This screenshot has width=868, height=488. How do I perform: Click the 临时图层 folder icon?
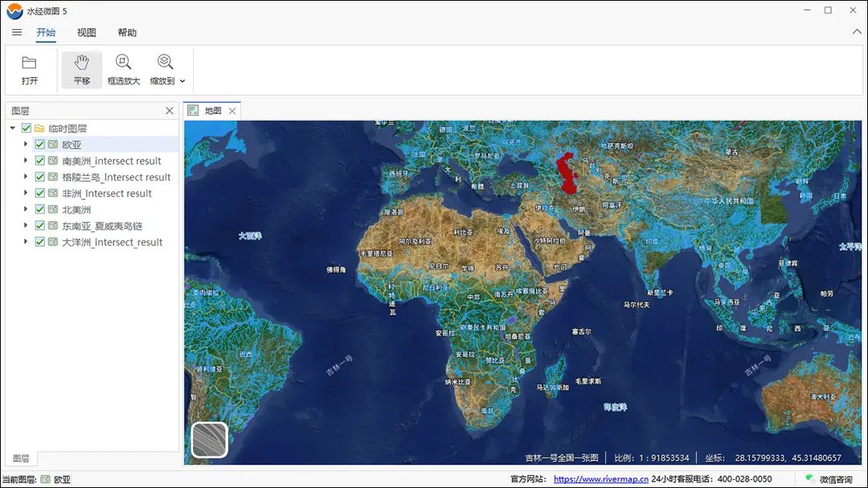click(39, 128)
